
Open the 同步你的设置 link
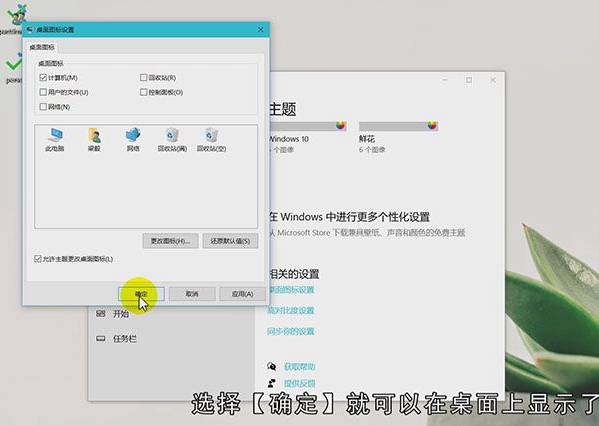click(291, 331)
